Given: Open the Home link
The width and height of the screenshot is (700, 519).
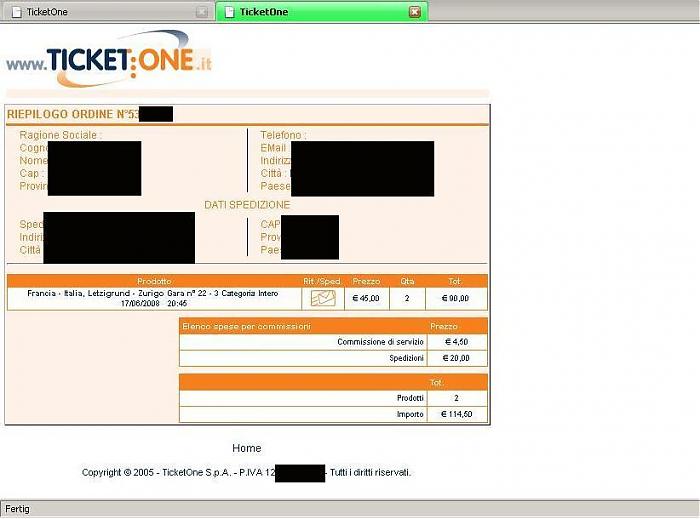Looking at the screenshot, I should pyautogui.click(x=246, y=448).
